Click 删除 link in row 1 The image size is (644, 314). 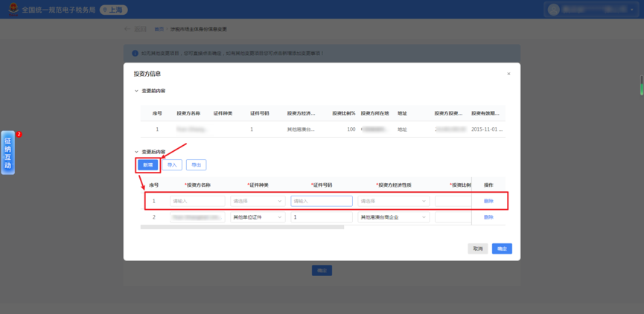pyautogui.click(x=488, y=201)
